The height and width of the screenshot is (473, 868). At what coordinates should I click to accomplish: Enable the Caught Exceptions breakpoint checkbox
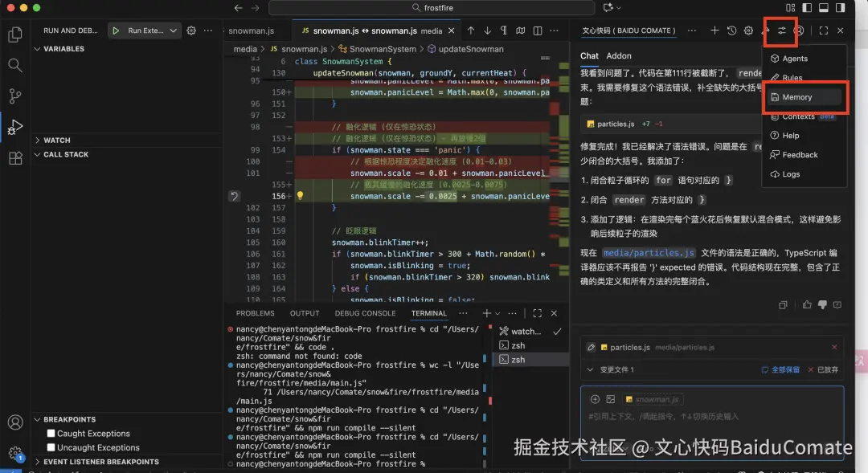click(51, 434)
